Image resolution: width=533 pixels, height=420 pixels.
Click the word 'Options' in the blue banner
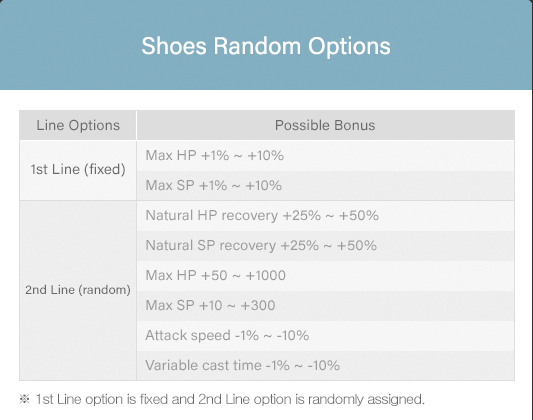(349, 47)
